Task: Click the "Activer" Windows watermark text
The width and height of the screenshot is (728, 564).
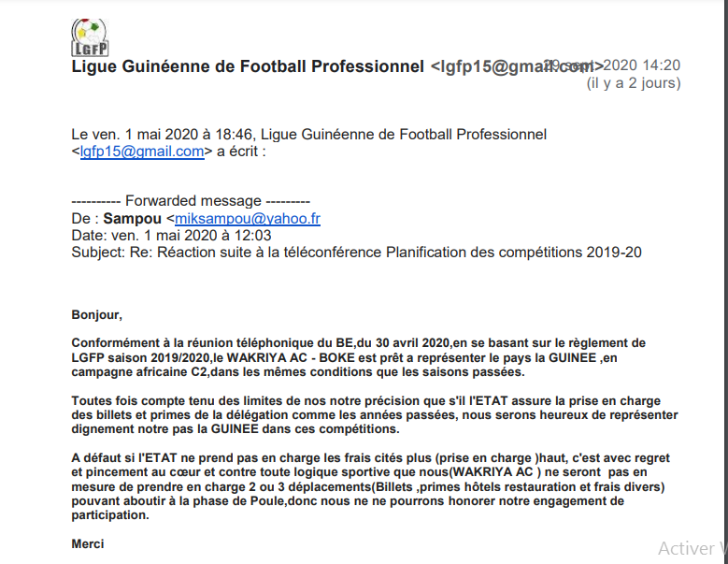Action: pyautogui.click(x=686, y=549)
